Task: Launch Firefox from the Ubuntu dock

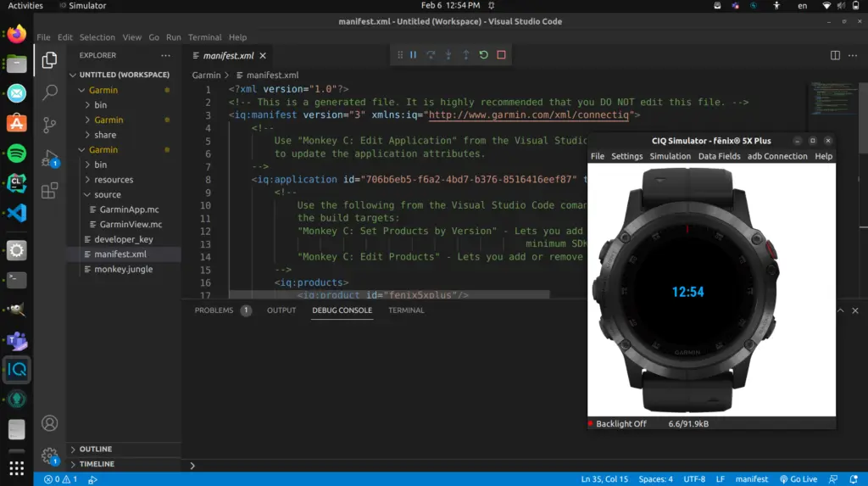Action: [x=17, y=35]
